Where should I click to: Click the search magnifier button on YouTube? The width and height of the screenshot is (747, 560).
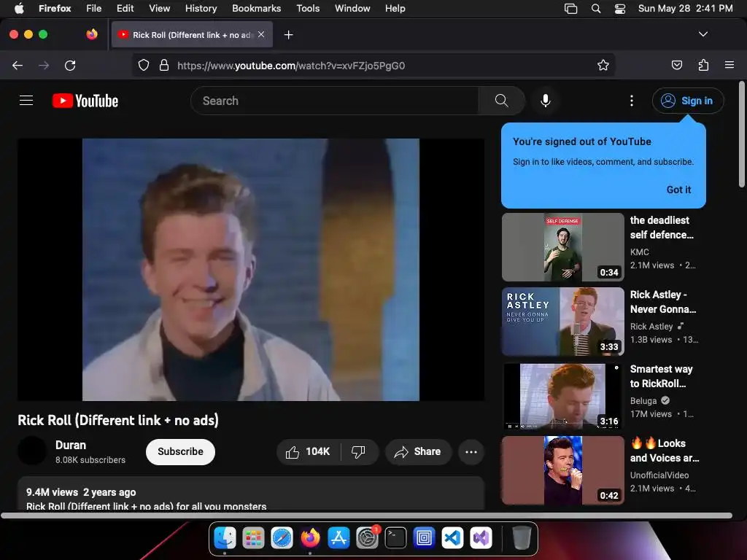click(501, 101)
